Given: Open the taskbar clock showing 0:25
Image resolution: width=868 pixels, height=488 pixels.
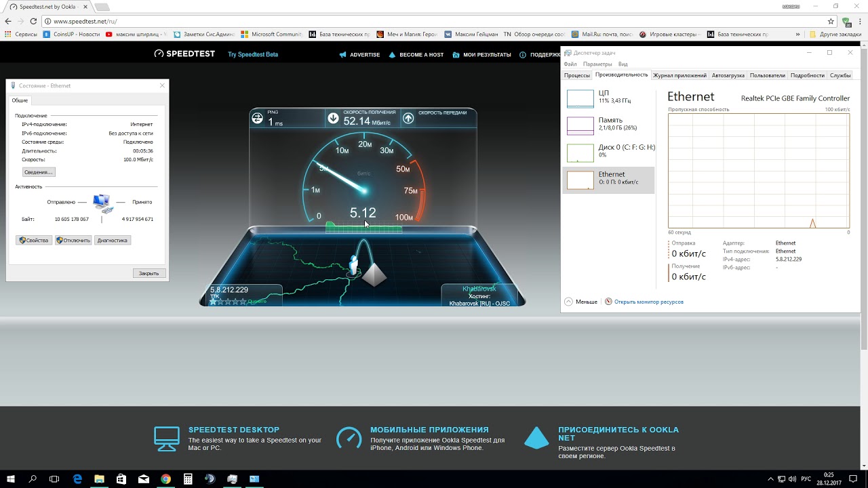Looking at the screenshot, I should click(829, 479).
